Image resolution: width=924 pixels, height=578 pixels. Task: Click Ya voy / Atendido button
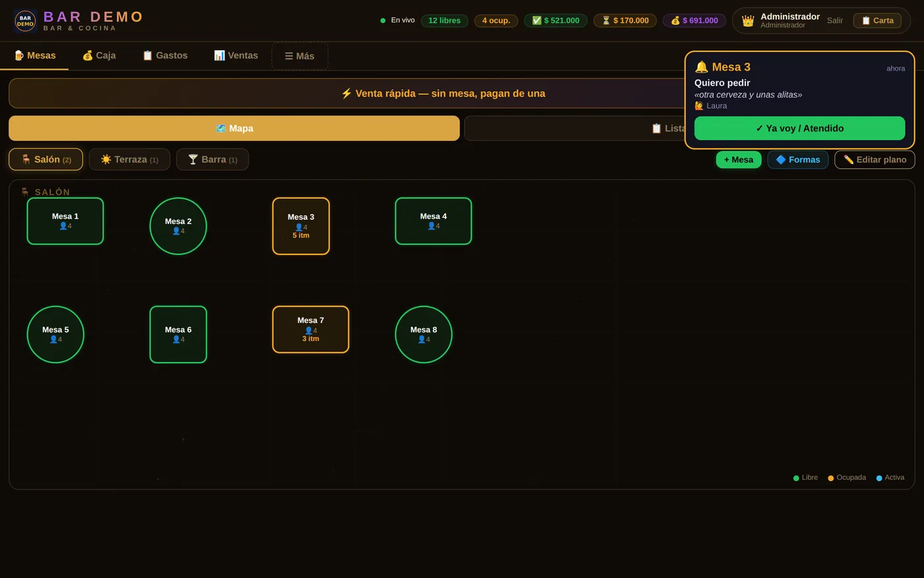click(x=799, y=128)
